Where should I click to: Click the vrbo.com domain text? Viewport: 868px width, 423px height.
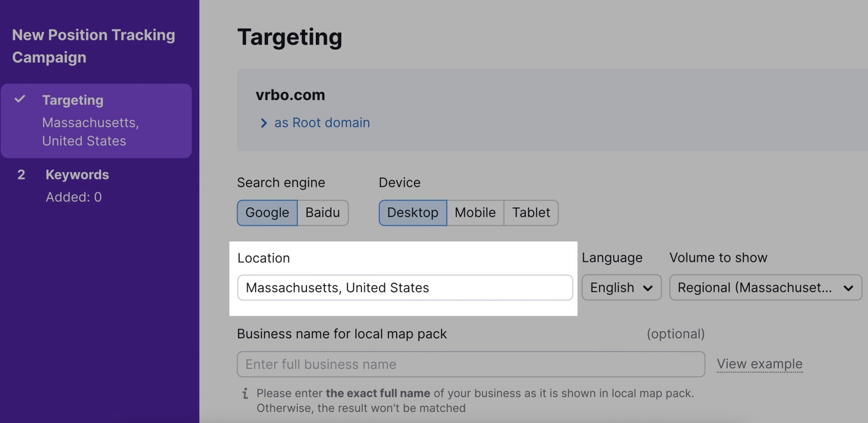[290, 95]
